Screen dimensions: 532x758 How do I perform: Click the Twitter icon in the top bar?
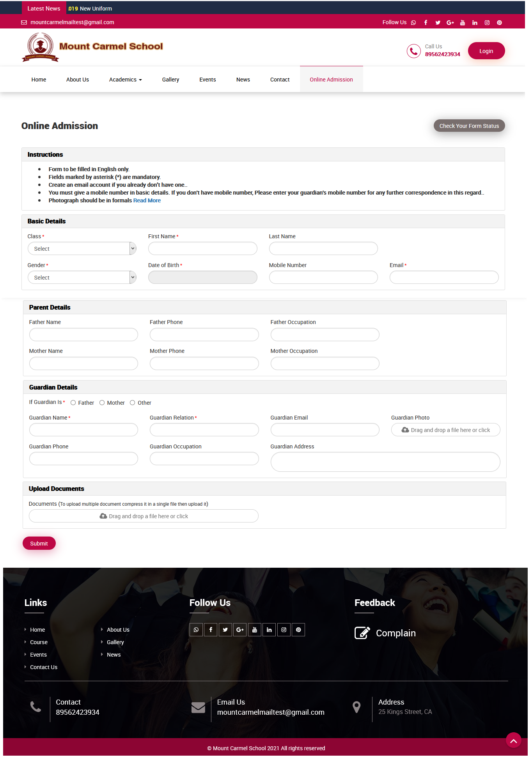pos(438,22)
